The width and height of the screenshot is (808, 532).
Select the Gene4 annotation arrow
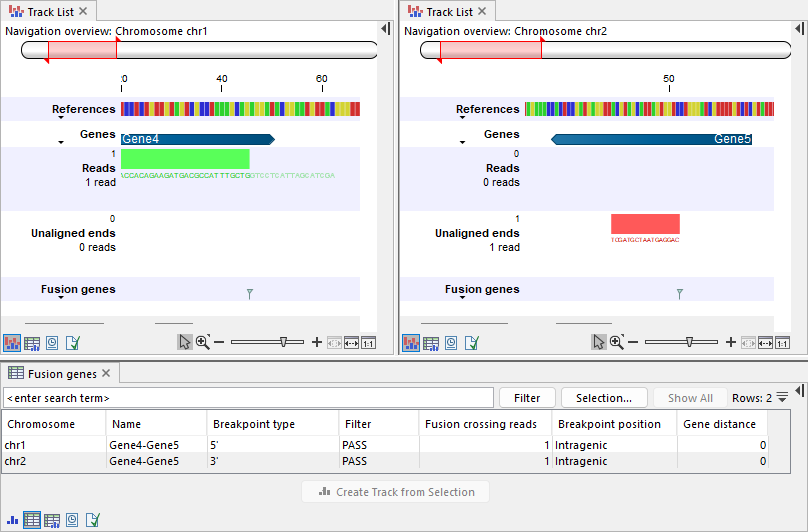coord(198,139)
